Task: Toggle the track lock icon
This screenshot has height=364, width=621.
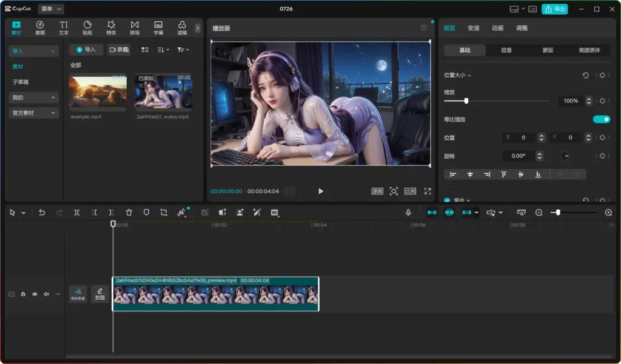Action: [x=23, y=294]
